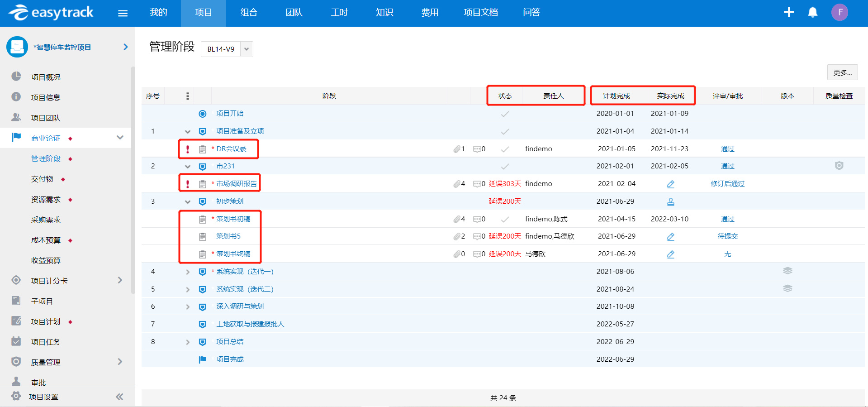Click edit pencil for 市场调研报告 row
868x407 pixels.
671,184
